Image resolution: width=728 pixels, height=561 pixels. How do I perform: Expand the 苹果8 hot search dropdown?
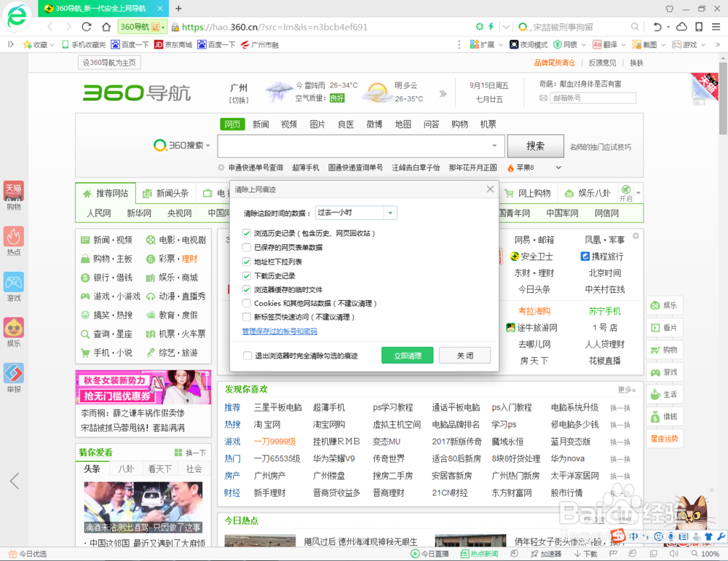558,166
